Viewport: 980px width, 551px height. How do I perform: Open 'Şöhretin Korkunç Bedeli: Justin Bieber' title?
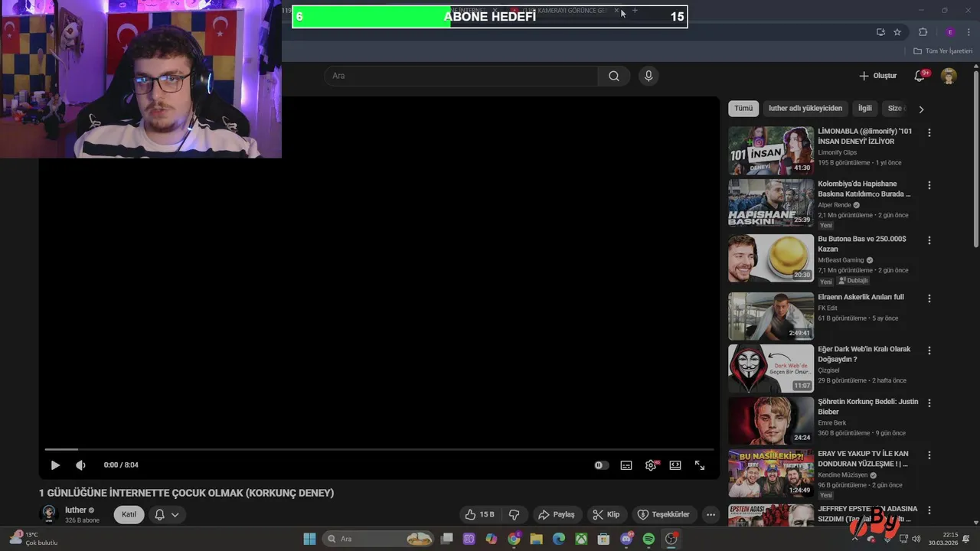867,406
